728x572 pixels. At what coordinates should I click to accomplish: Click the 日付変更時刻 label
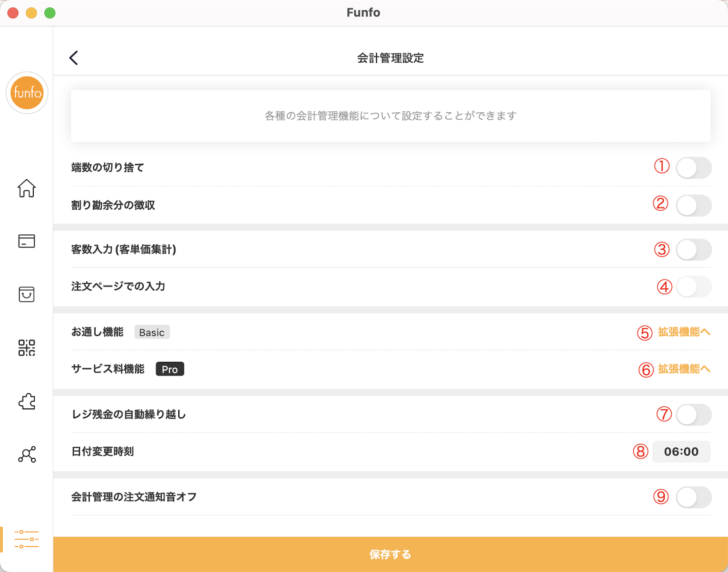pyautogui.click(x=103, y=451)
